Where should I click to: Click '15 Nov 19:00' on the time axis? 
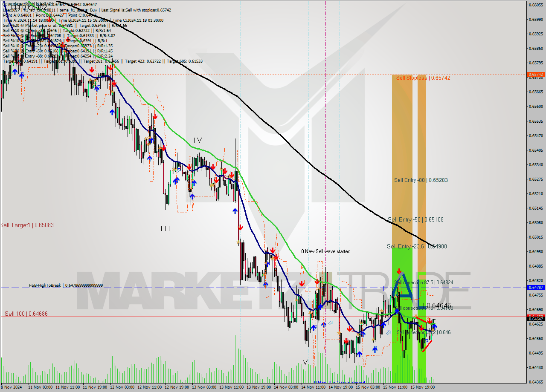422,387
